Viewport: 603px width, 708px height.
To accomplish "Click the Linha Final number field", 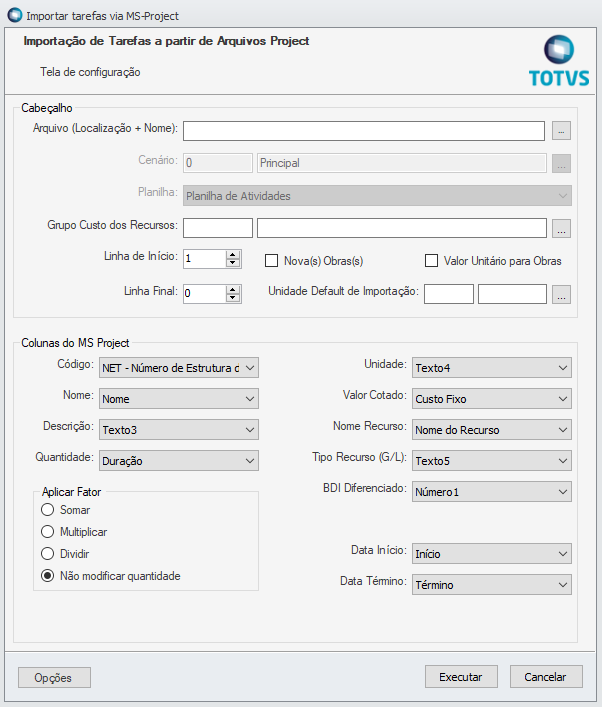I will point(205,293).
